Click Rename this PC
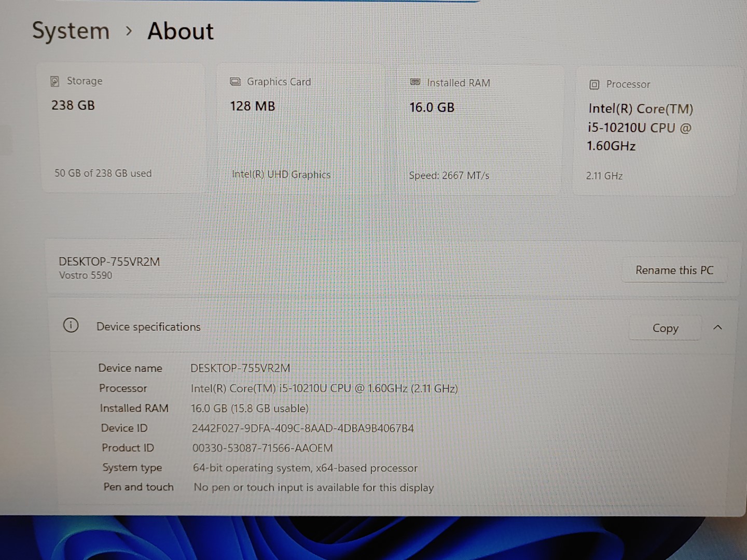The image size is (747, 560). click(x=674, y=270)
